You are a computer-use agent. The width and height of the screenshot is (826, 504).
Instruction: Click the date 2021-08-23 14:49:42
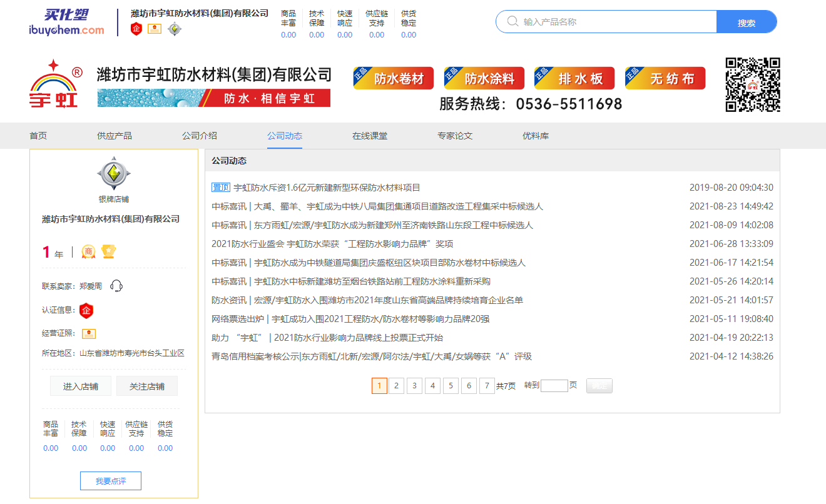[732, 206]
